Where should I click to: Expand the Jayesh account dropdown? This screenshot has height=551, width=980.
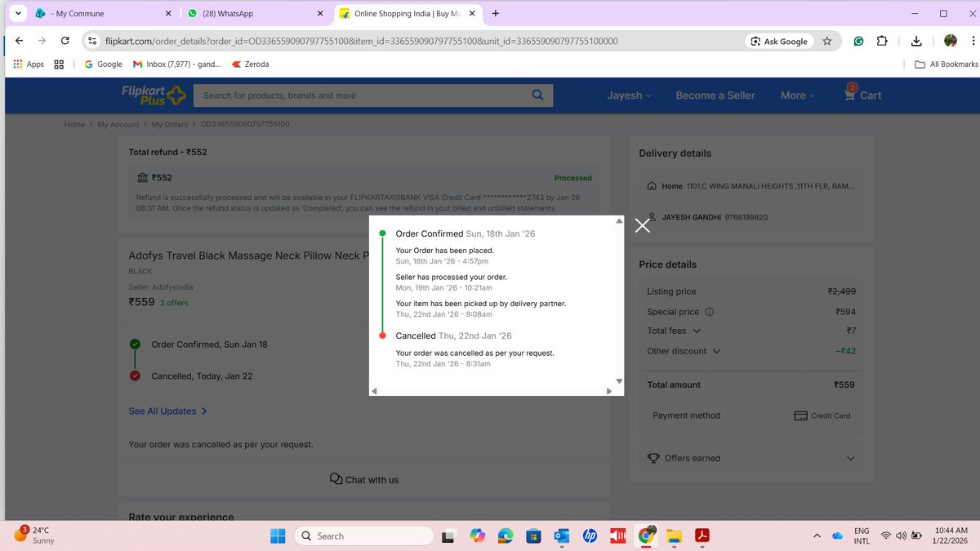coord(629,96)
